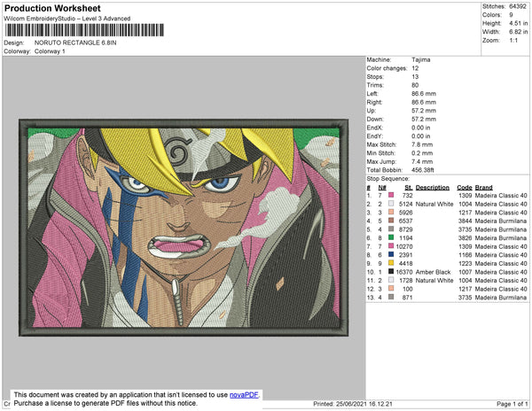This screenshot has height=411, width=532.
Task: Click the Page 1 of 1 footer
Action: (512, 404)
